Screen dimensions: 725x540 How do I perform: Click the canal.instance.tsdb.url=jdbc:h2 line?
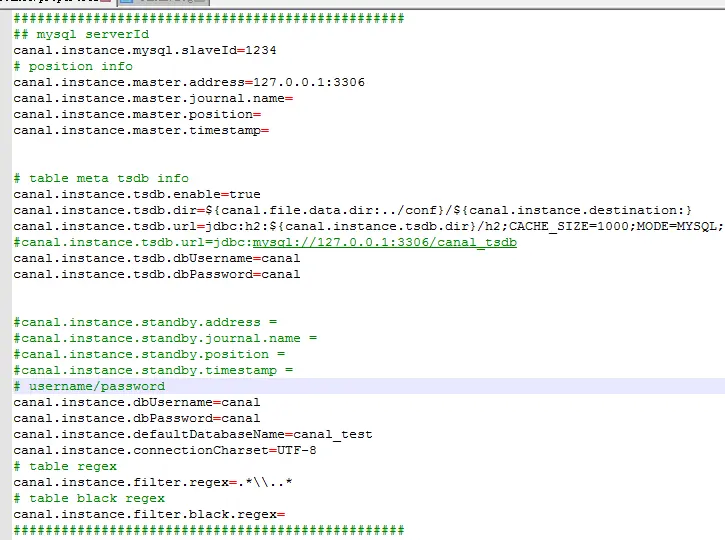tap(368, 226)
